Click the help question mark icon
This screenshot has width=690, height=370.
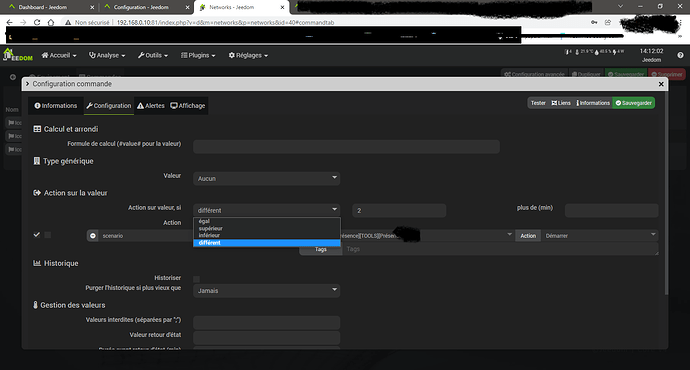(680, 55)
